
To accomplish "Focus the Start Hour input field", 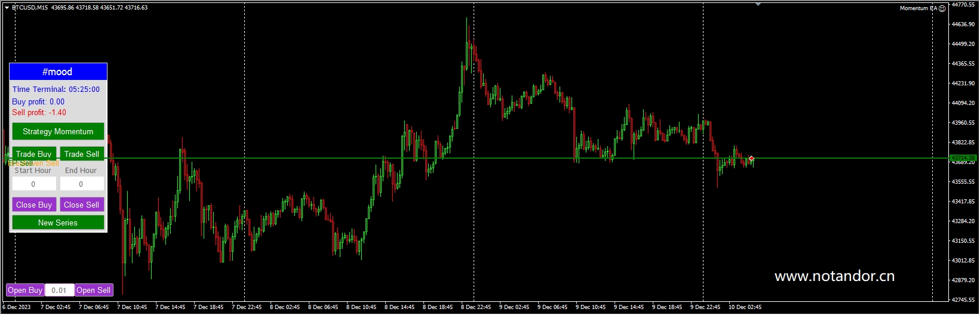I will click(34, 184).
